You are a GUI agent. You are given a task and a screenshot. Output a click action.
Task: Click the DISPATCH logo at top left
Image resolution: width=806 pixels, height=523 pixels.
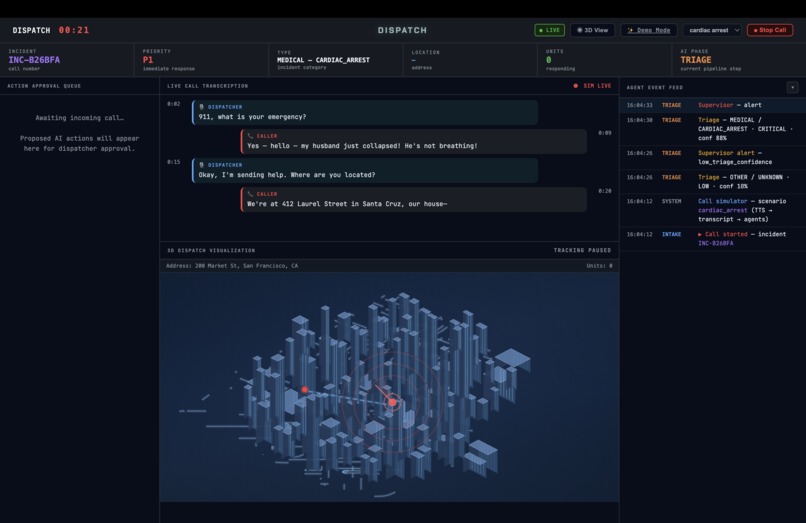pos(31,30)
